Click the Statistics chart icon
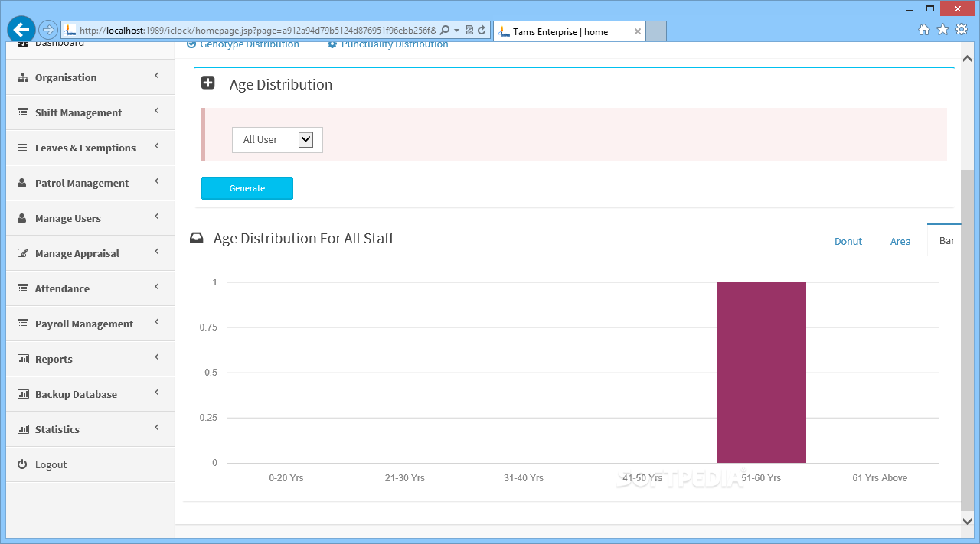The image size is (980, 544). 23,429
